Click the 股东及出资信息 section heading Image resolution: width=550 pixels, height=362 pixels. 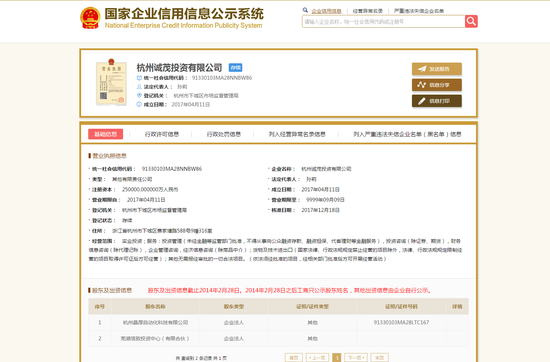[x=112, y=290]
